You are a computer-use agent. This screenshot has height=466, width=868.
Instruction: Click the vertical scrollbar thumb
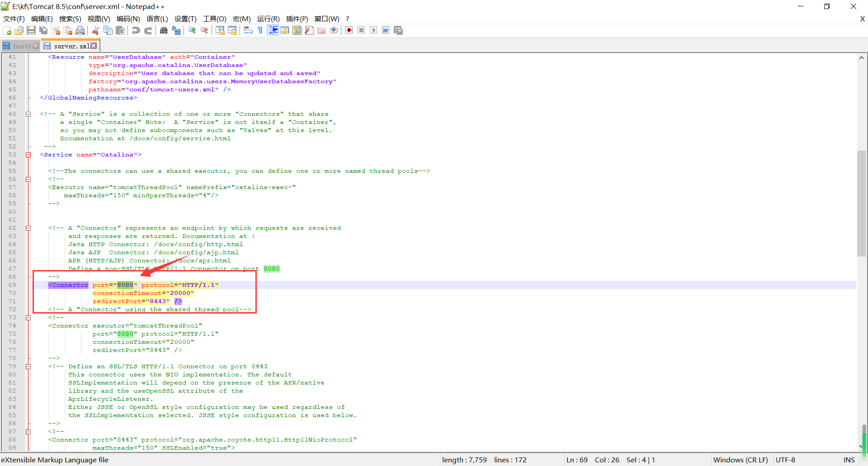point(861,204)
